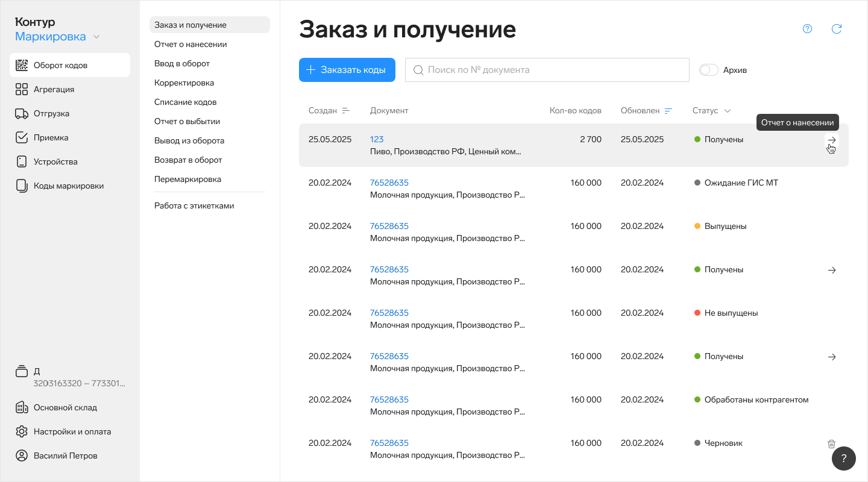The height and width of the screenshot is (482, 868).
Task: Delete the Черновик row with trash icon
Action: click(831, 443)
